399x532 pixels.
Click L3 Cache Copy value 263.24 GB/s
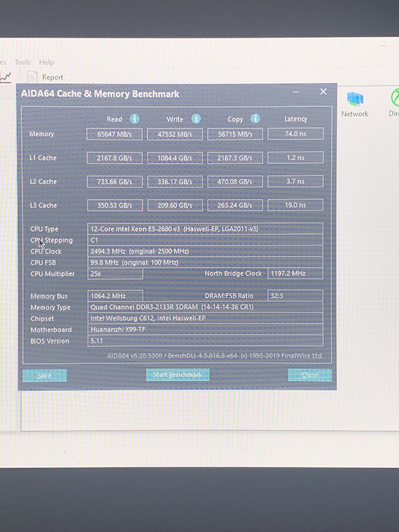pyautogui.click(x=235, y=205)
